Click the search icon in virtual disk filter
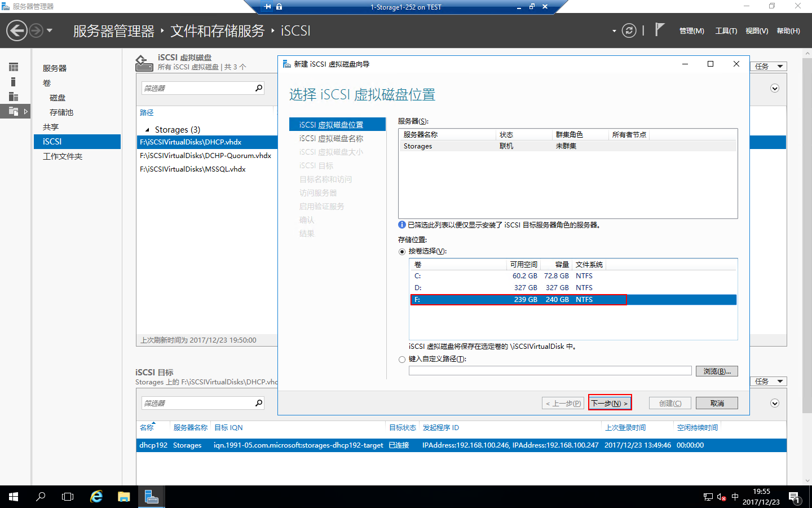The image size is (812, 508). pos(259,88)
